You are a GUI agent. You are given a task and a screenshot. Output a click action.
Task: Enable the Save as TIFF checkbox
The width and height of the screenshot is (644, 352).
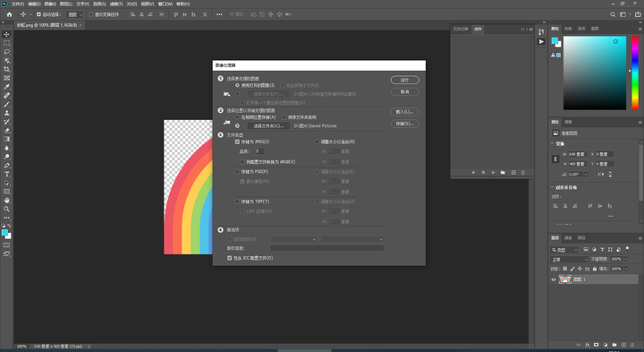coord(237,202)
